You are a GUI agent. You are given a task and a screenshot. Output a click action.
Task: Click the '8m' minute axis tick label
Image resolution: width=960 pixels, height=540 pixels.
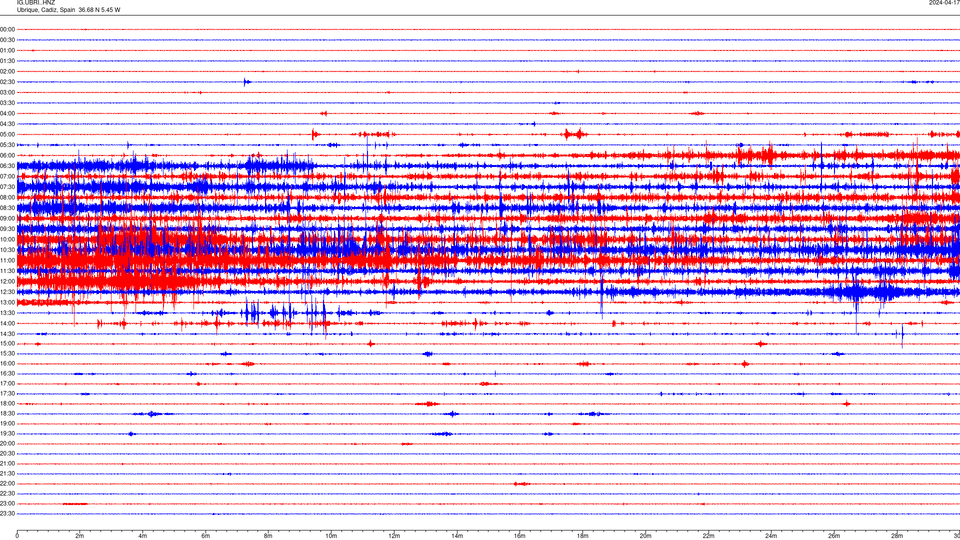tap(268, 536)
